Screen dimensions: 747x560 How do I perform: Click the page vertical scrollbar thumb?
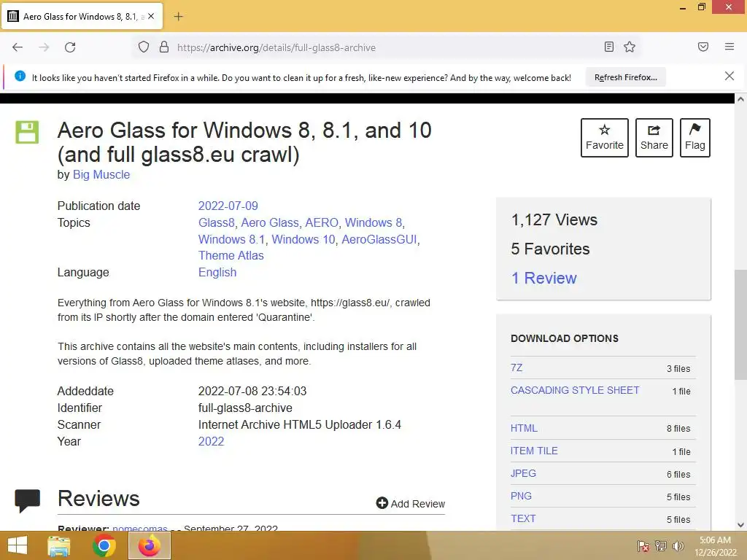pyautogui.click(x=740, y=324)
